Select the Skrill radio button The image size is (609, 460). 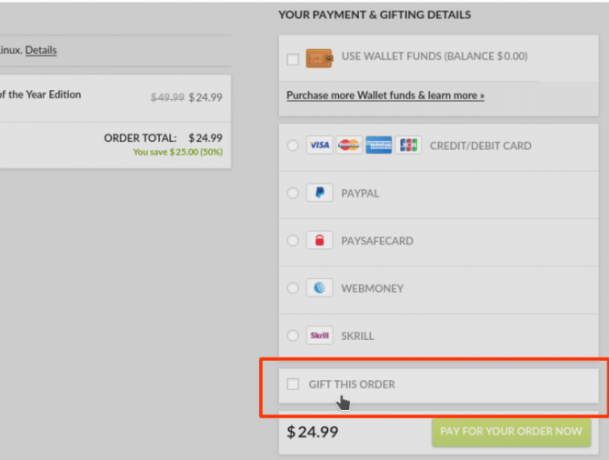coord(293,335)
